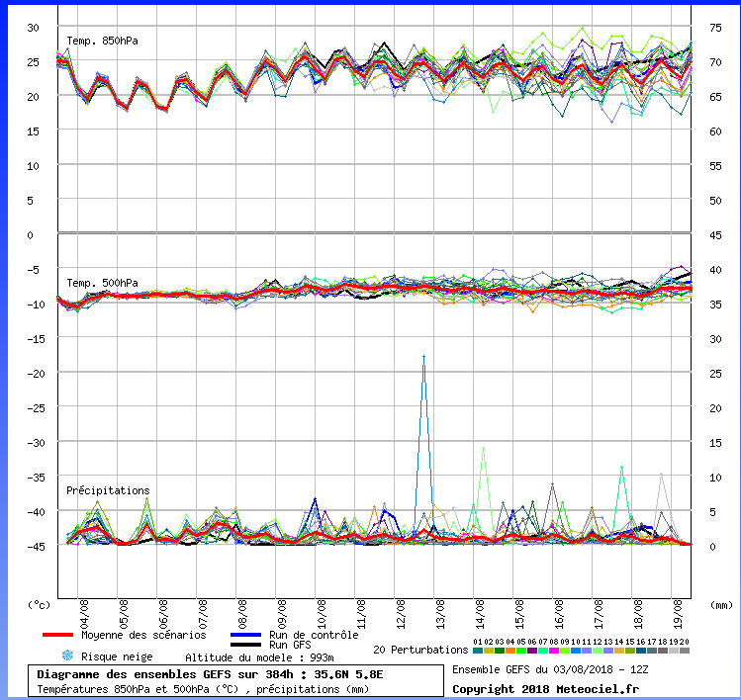741x700 pixels.
Task: Select perturbation 05 bright green swatch
Action: tap(521, 651)
